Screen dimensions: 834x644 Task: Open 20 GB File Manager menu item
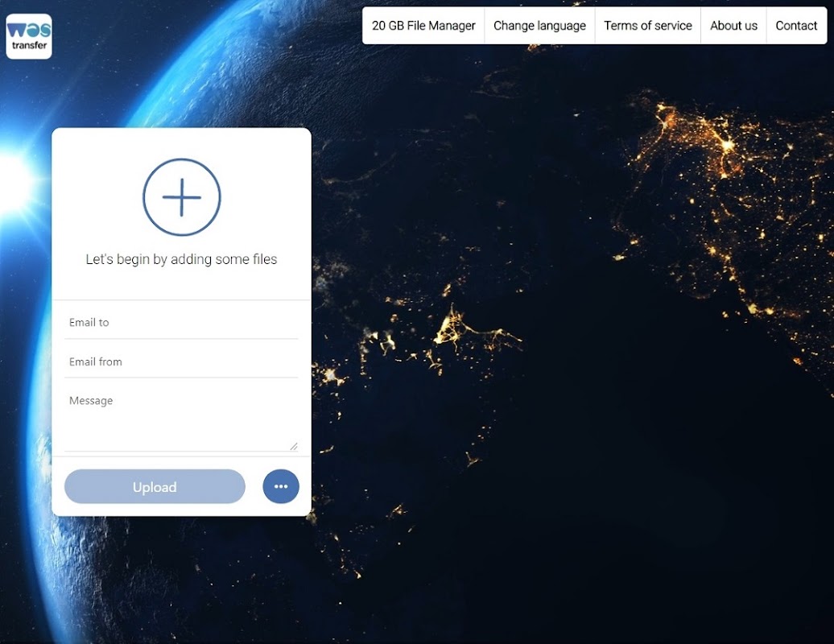423,26
